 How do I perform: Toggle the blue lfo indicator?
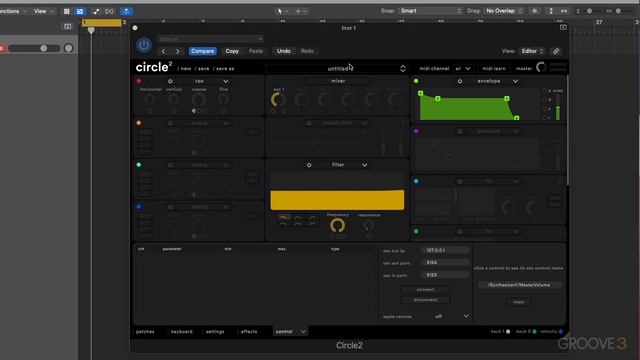(416, 181)
